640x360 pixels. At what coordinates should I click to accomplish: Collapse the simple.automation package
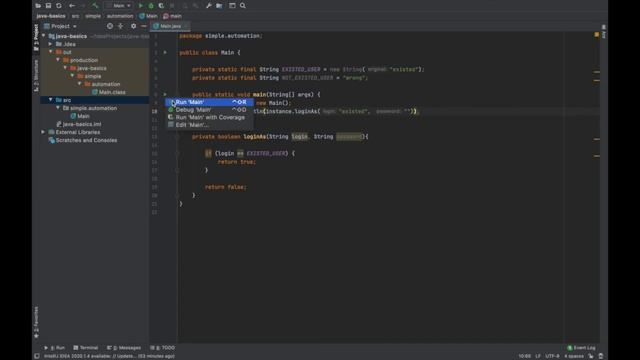58,108
